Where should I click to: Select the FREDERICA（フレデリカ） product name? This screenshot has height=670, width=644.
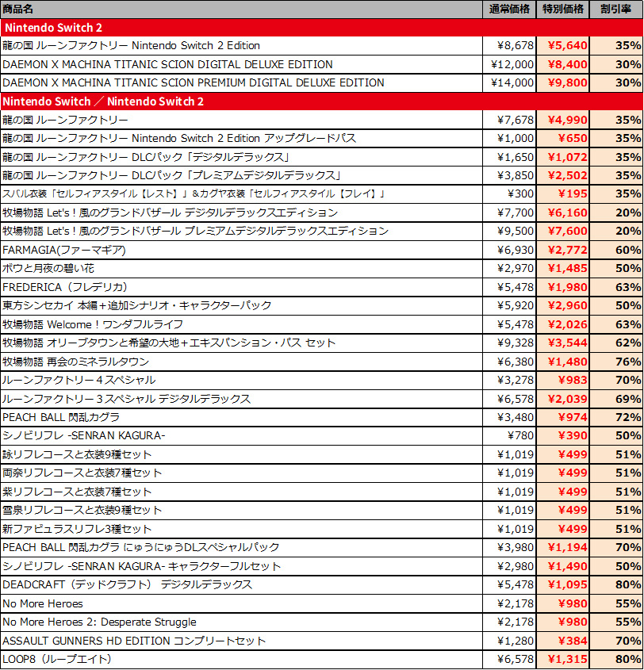click(x=65, y=287)
